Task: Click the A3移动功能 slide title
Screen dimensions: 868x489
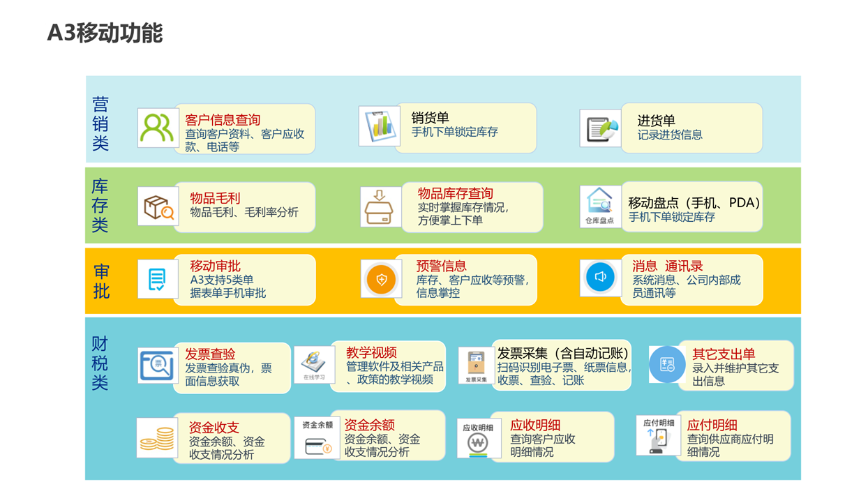Action: point(105,33)
